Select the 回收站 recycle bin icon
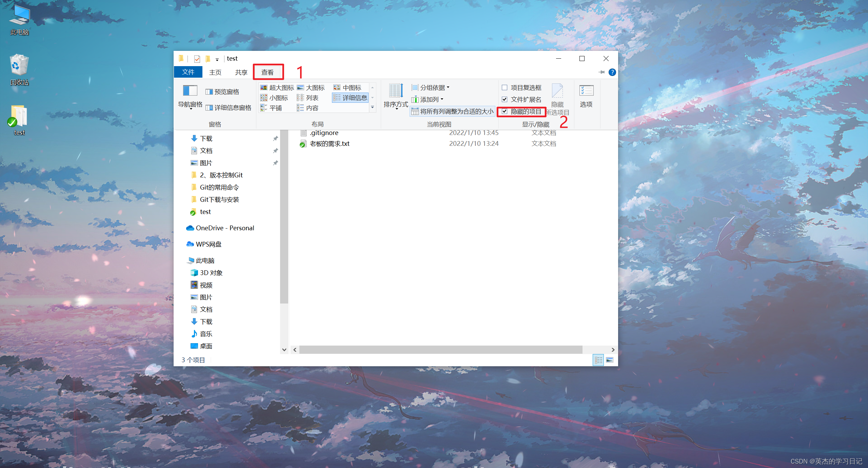This screenshot has height=468, width=868. [x=19, y=70]
